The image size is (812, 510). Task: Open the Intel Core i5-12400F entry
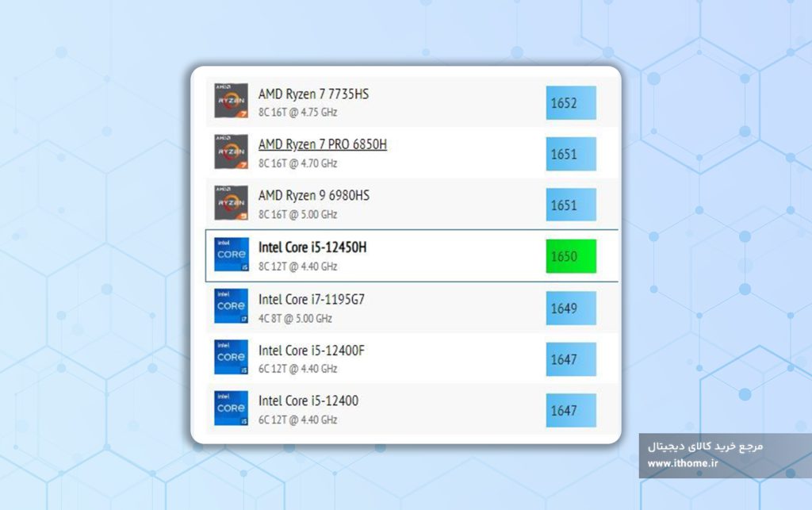click(x=311, y=351)
